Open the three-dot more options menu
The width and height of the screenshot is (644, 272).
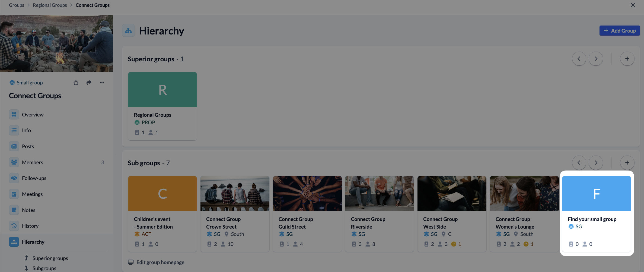pyautogui.click(x=102, y=83)
